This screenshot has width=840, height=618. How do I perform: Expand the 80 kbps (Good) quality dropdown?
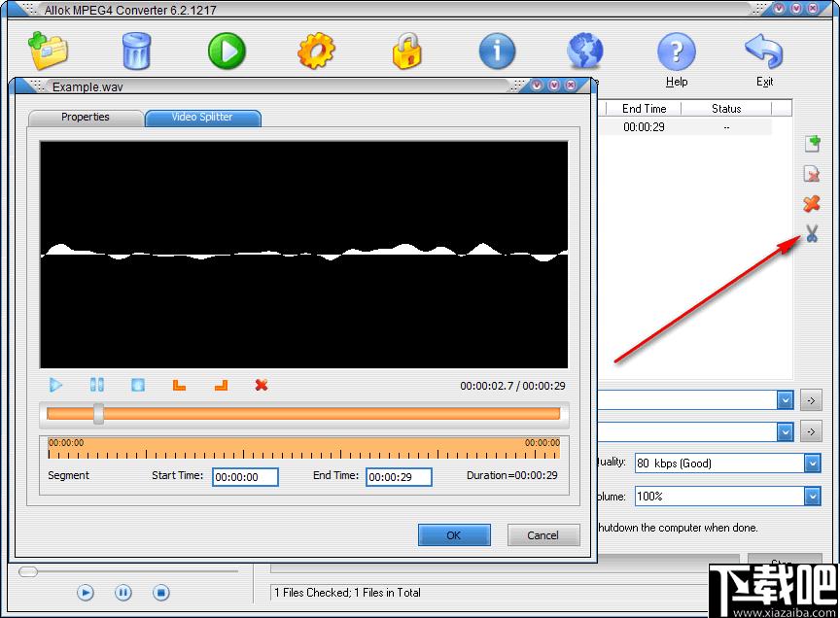tap(812, 463)
